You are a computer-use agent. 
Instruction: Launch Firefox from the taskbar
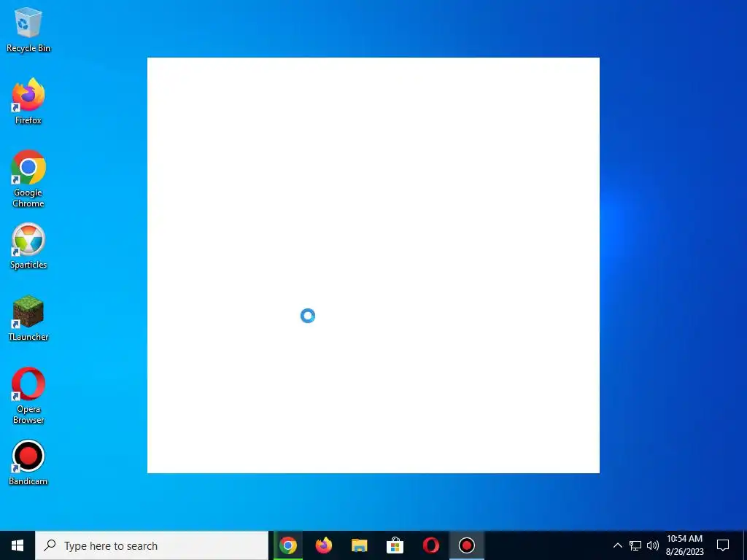(324, 545)
